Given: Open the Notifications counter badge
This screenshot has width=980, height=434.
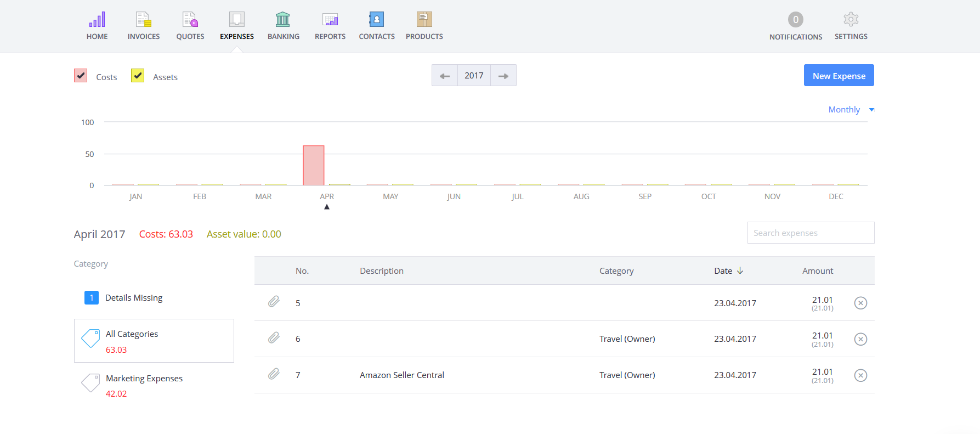Looking at the screenshot, I should click(796, 20).
